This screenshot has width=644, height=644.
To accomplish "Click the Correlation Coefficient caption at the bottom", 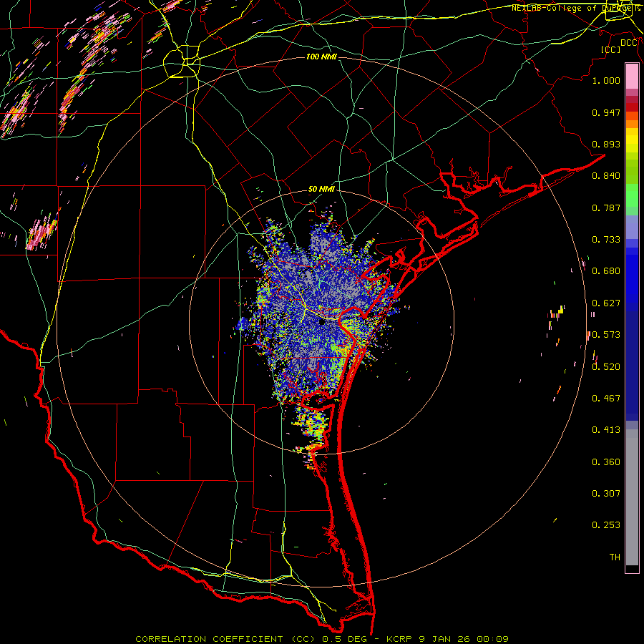I will (322, 639).
